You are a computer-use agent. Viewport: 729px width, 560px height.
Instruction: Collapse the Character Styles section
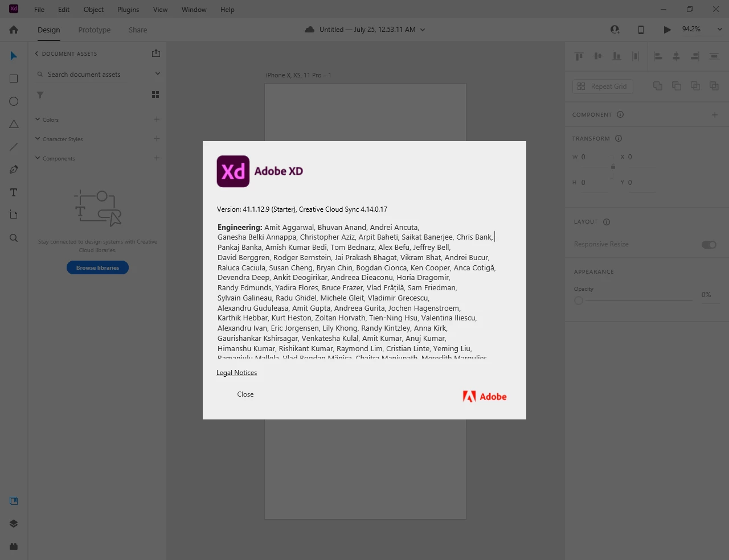click(x=38, y=139)
